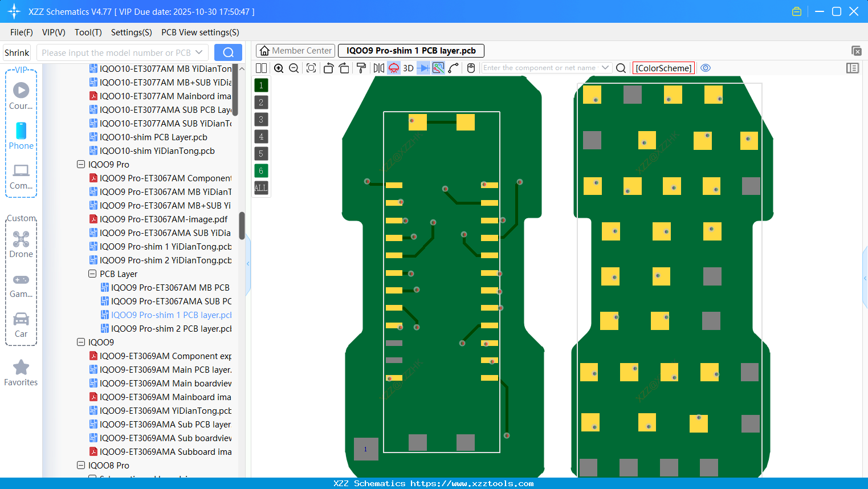Toggle the blue eye visibility icon
This screenshot has width=868, height=489.
706,68
